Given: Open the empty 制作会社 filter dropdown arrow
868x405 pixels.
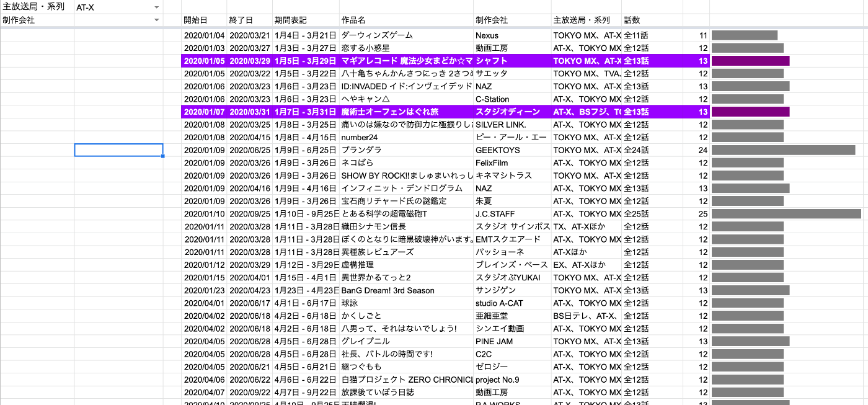Looking at the screenshot, I should click(156, 20).
